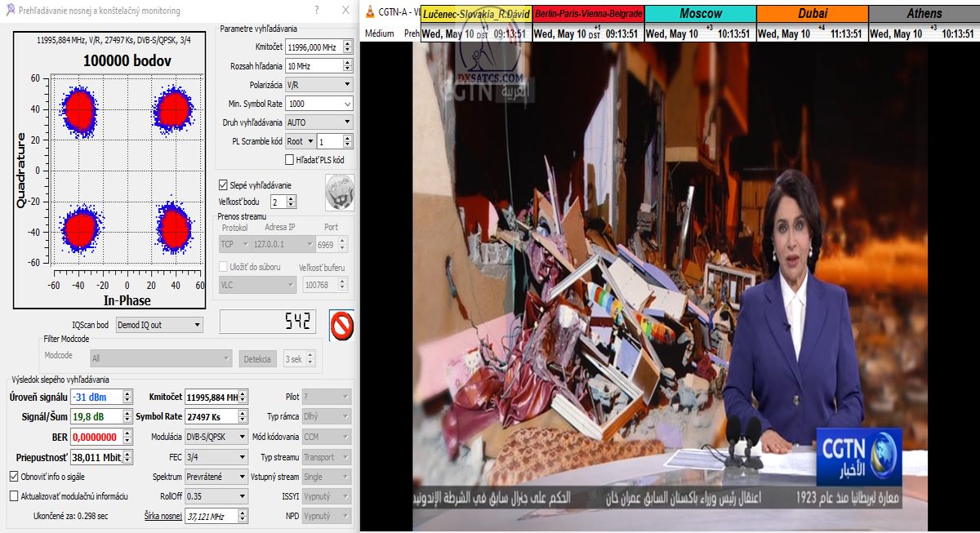
Task: Select the Moscow clock tab
Action: coord(700,14)
